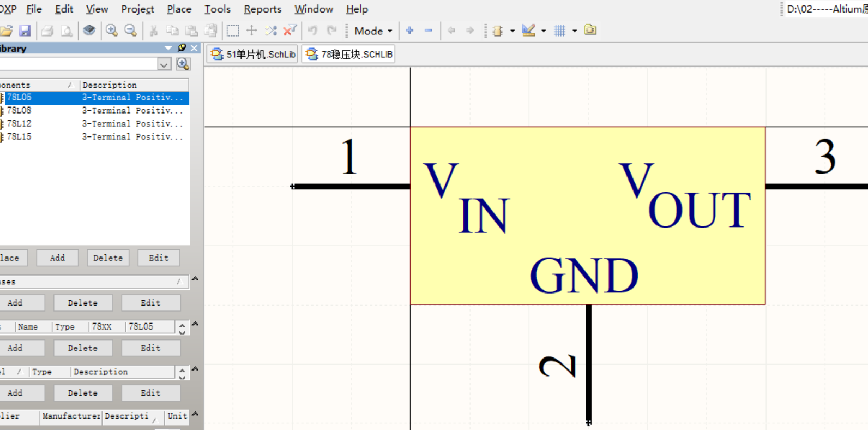
Task: Collapse the pins section chevron
Action: [x=195, y=324]
